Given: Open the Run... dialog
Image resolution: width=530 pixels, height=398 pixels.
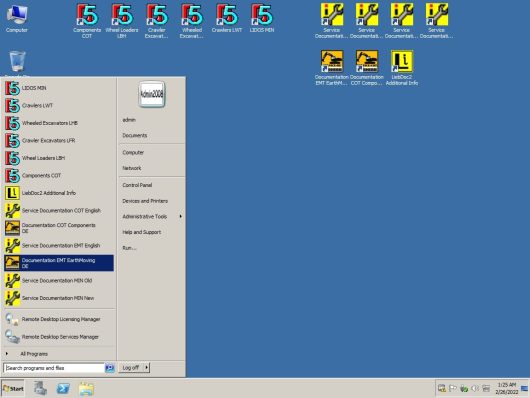Looking at the screenshot, I should (x=151, y=248).
